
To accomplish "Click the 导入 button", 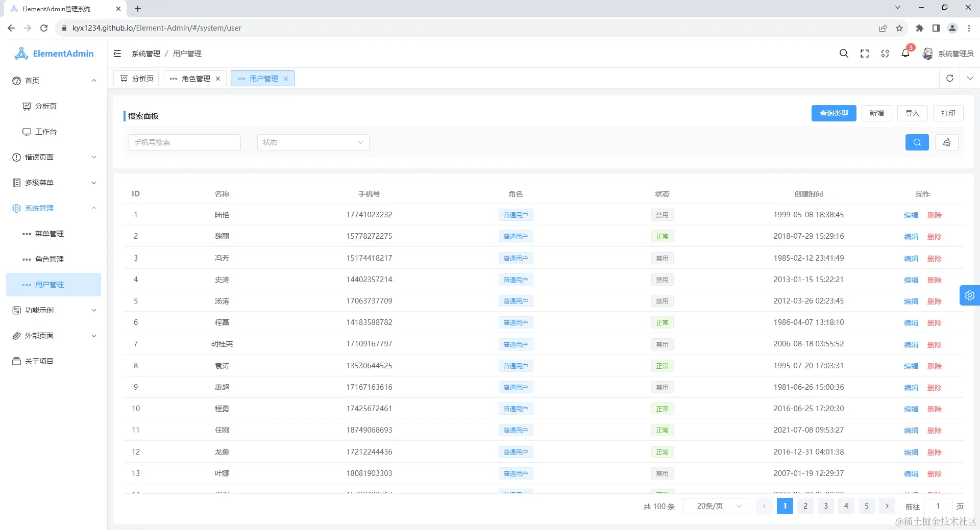I will pyautogui.click(x=913, y=113).
